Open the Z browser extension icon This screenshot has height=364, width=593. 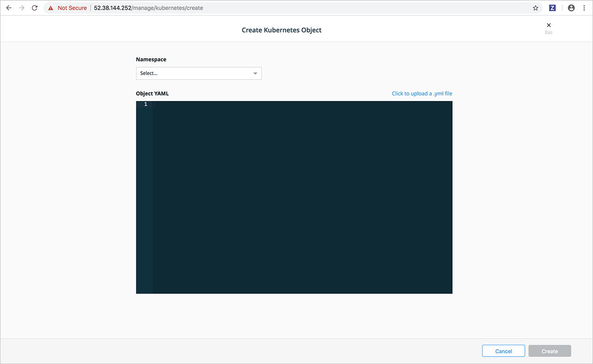(552, 8)
